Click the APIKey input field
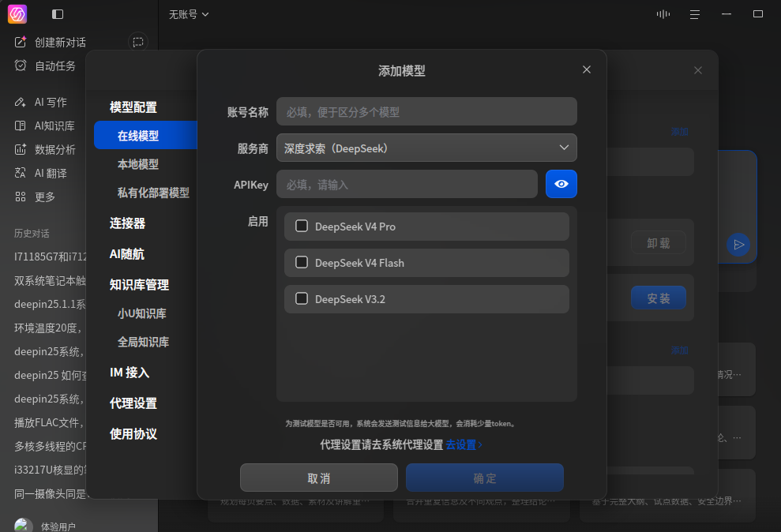 [407, 184]
